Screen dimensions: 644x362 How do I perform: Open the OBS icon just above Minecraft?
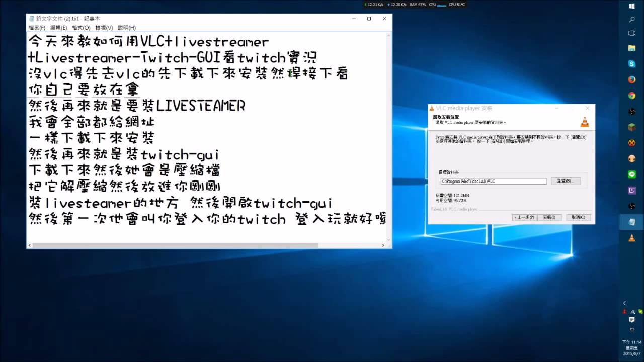[x=632, y=111]
